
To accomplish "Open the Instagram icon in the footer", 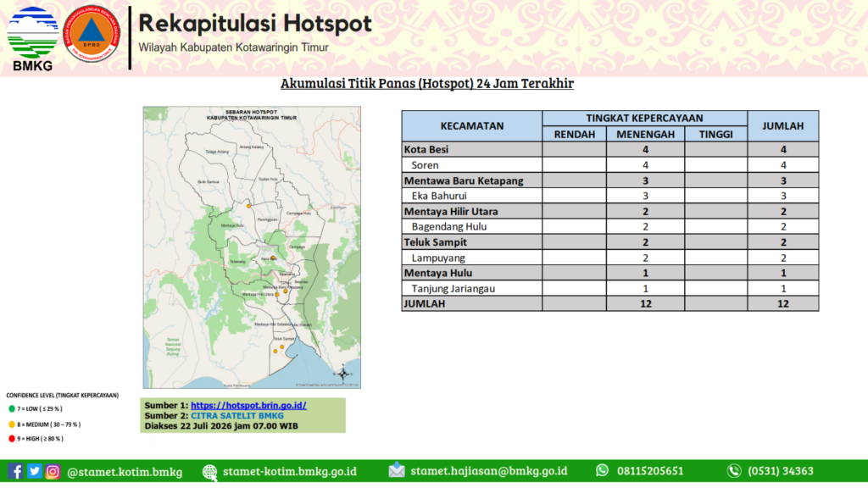I will 53,471.
